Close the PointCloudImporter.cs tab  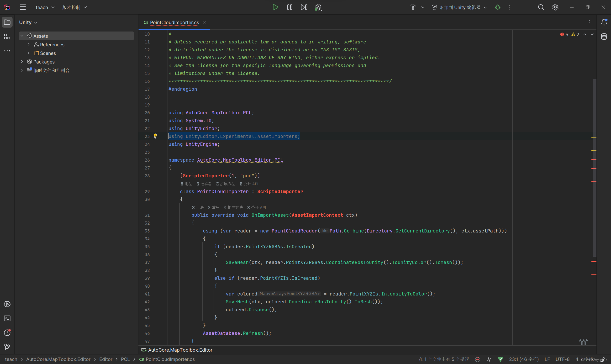205,22
